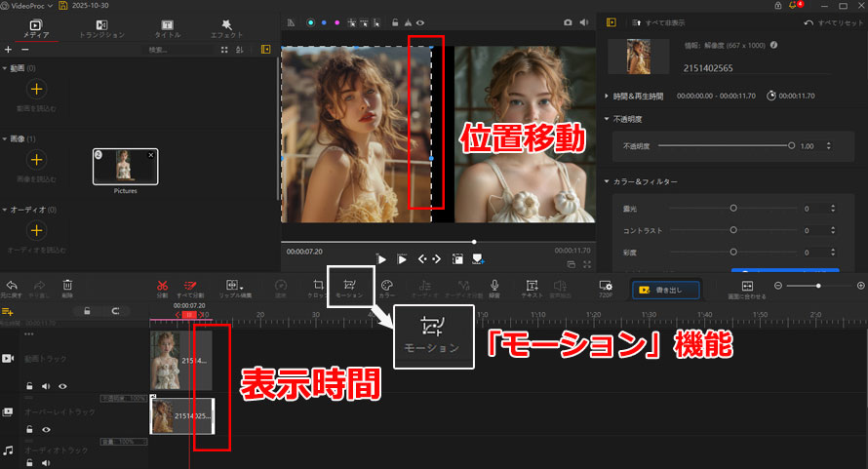
Task: Click the save icon next to 2025-10-30
Action: [x=63, y=6]
